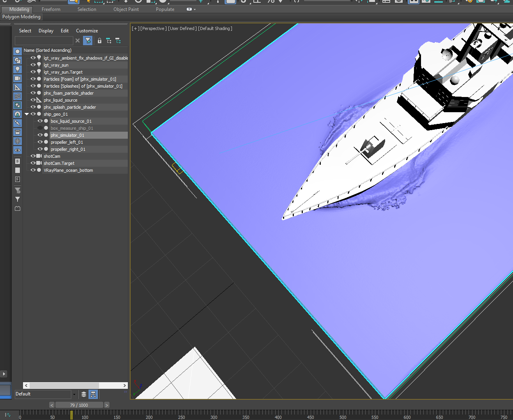This screenshot has width=513, height=420.
Task: Click the Display All document icon
Action: (18, 161)
